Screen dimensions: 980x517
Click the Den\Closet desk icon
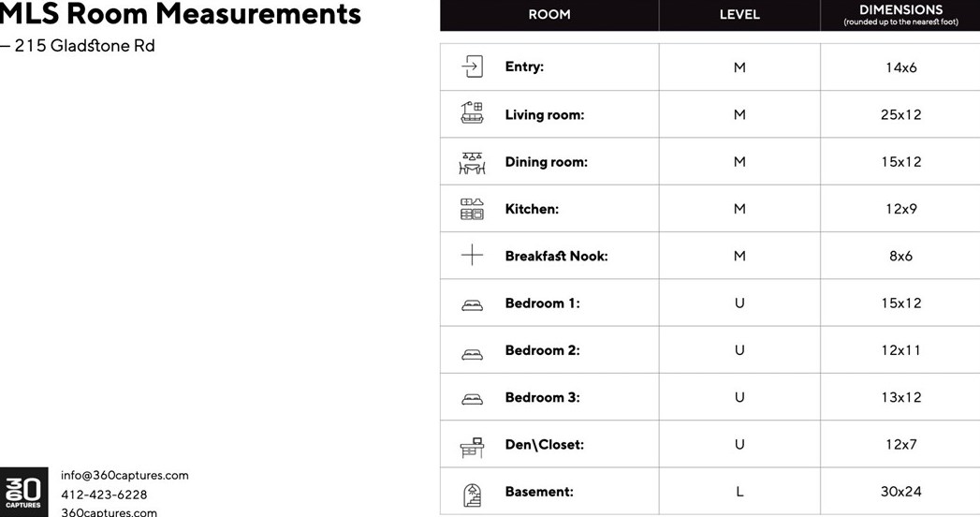473,447
